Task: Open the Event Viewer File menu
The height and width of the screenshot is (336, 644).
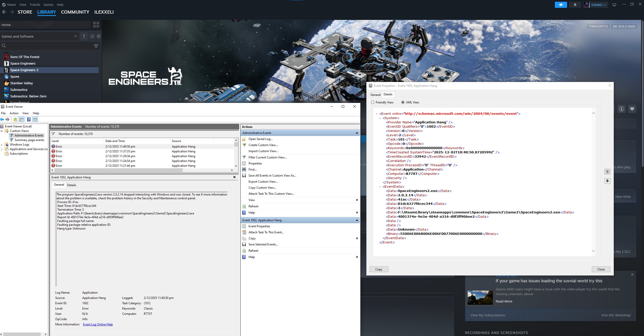Action: pyautogui.click(x=3, y=113)
